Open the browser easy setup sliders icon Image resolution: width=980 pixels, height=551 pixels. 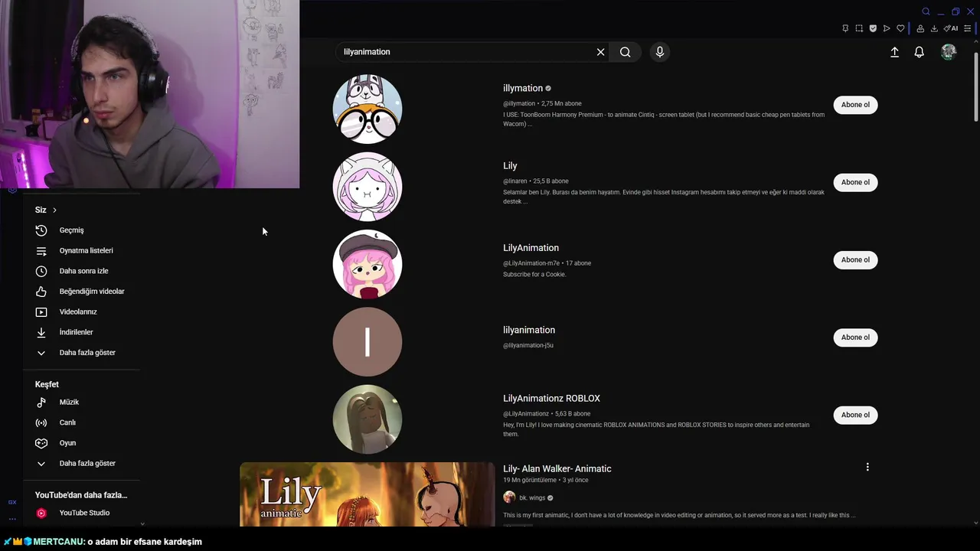(968, 28)
